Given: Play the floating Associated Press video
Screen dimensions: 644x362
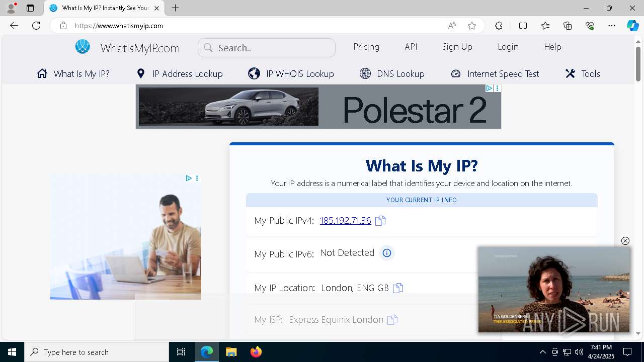Looking at the screenshot, I should point(554,290).
